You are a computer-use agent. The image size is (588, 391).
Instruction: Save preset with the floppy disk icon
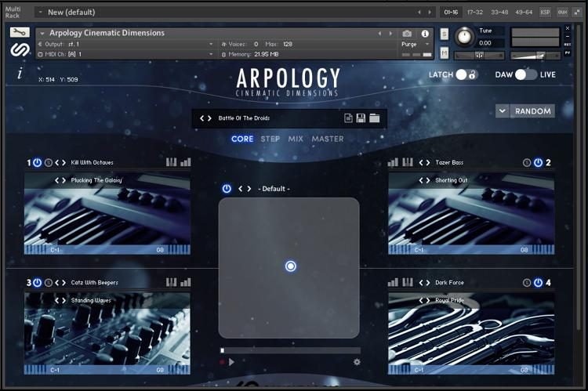point(361,118)
